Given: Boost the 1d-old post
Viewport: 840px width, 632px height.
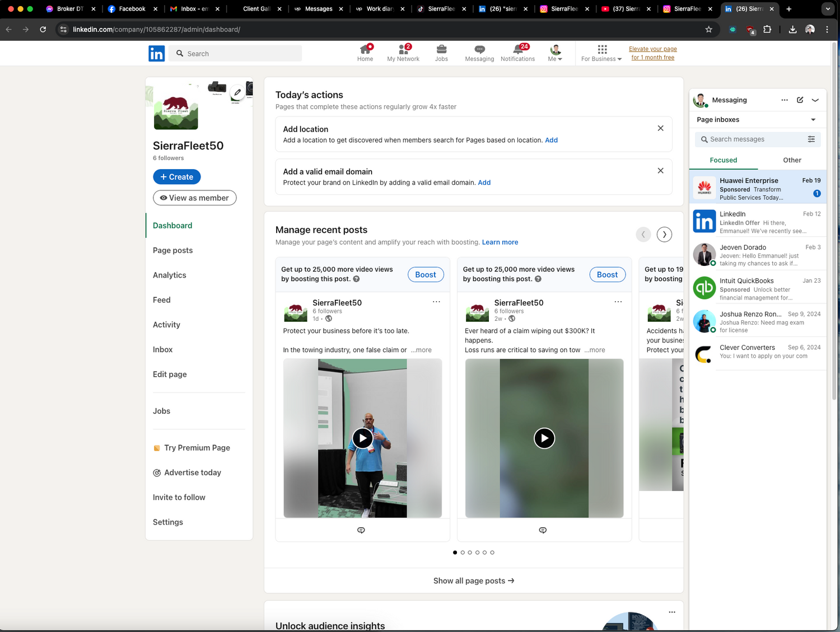Looking at the screenshot, I should 426,274.
